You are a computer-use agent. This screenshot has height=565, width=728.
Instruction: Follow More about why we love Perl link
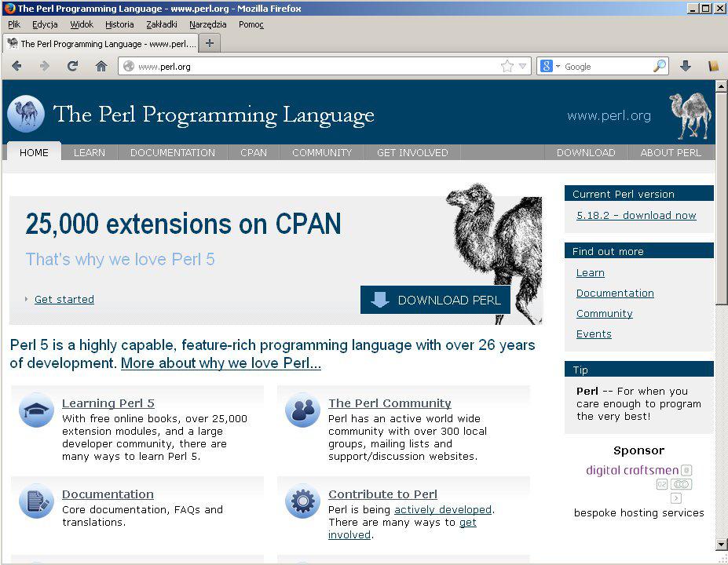click(221, 363)
